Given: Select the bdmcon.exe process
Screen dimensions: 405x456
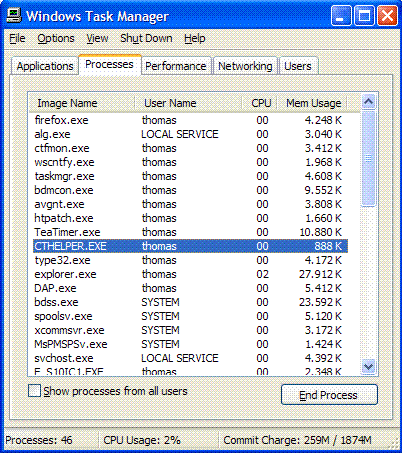Looking at the screenshot, I should click(190, 190).
